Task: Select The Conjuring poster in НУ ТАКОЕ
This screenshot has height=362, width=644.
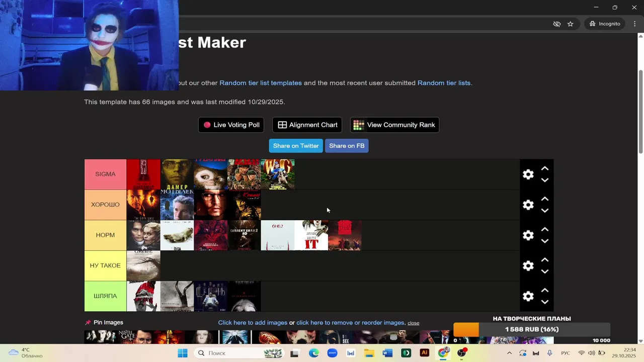Action: tap(143, 266)
